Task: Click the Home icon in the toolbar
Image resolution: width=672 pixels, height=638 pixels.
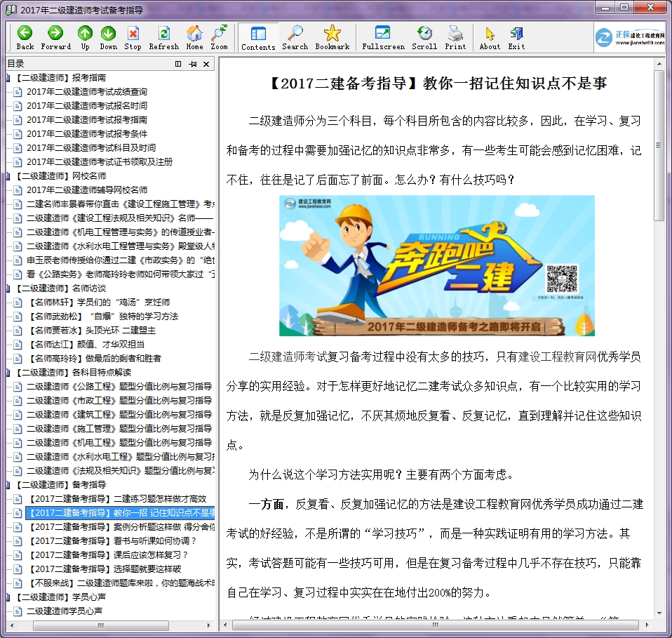Action: click(x=194, y=33)
